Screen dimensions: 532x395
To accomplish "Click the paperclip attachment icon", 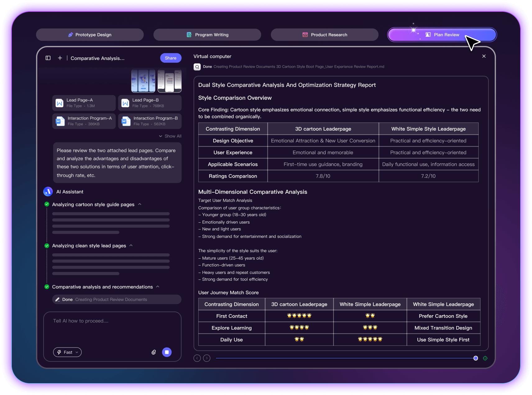I will click(x=154, y=352).
